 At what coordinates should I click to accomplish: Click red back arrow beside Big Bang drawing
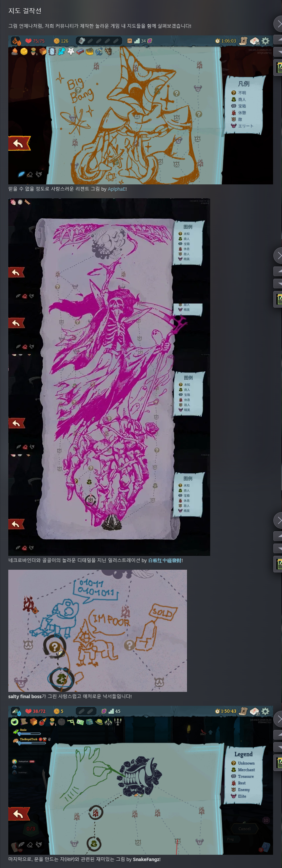click(x=19, y=143)
